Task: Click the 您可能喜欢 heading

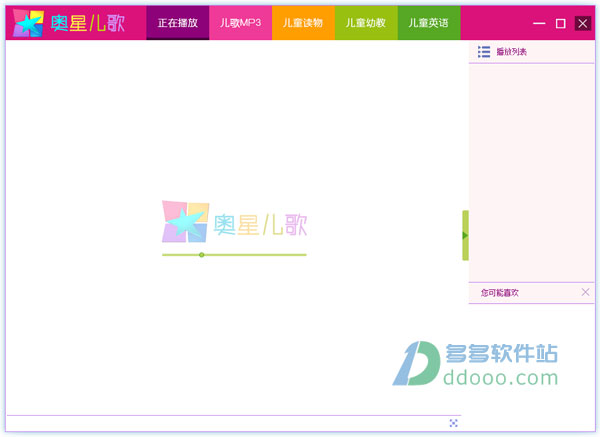Action: [x=500, y=293]
